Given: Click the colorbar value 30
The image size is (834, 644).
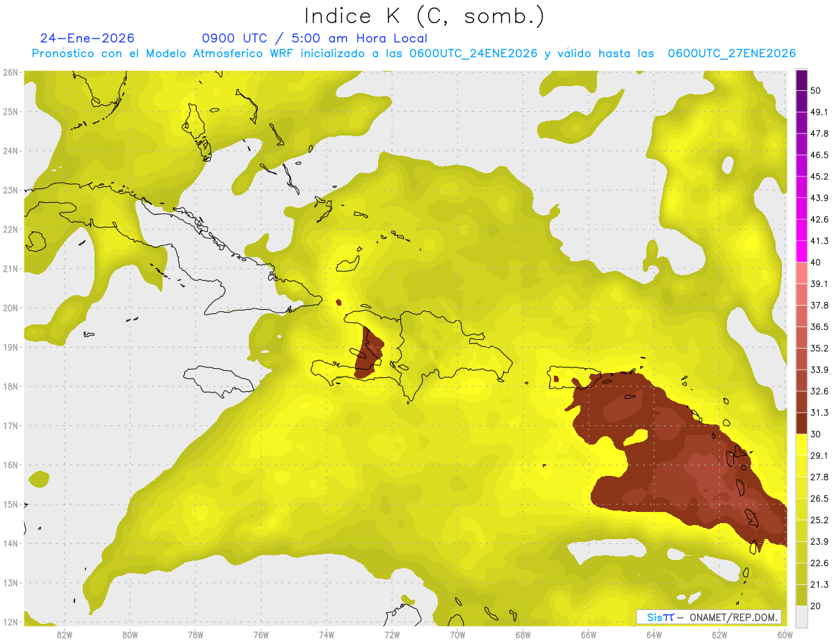Looking at the screenshot, I should (817, 434).
